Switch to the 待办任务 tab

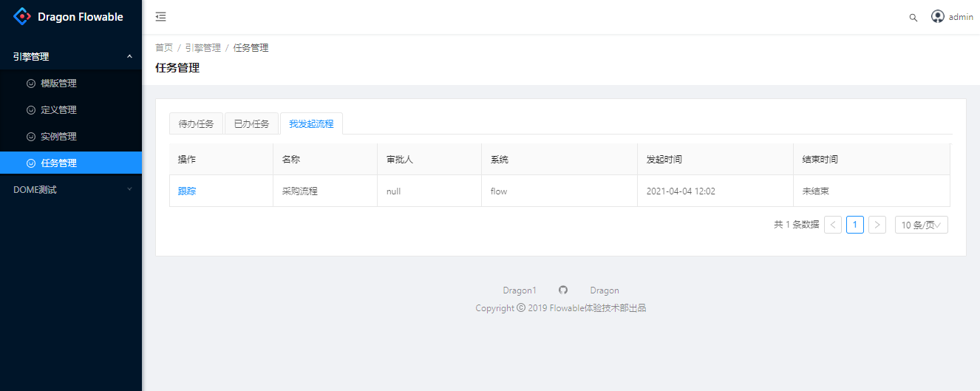click(197, 124)
